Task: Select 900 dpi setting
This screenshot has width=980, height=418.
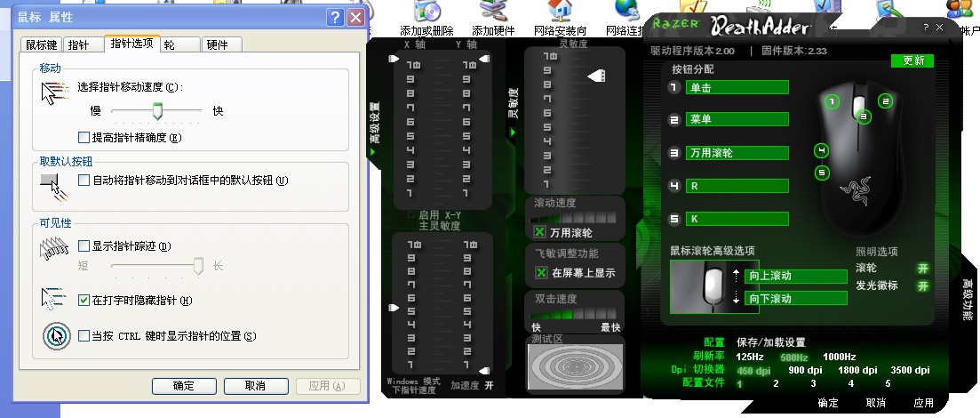Action: tap(805, 371)
